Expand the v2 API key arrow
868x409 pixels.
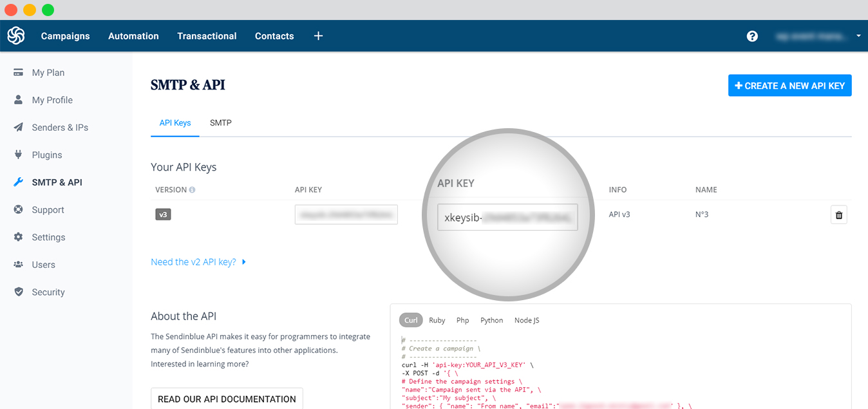(244, 262)
